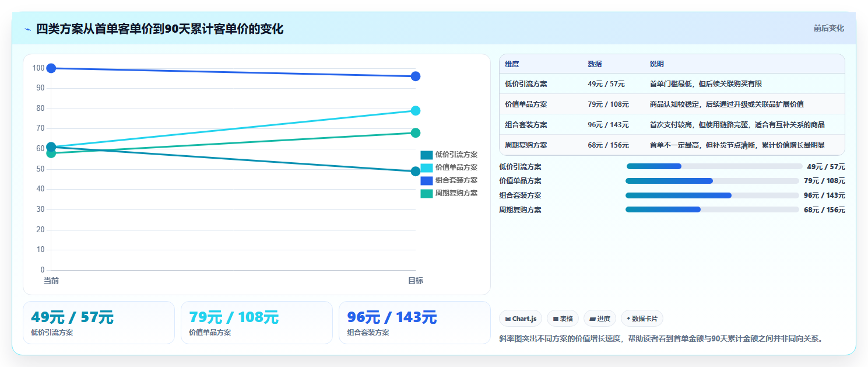Click the 目标 axis label
Viewport: 868px width, 367px height.
(416, 281)
